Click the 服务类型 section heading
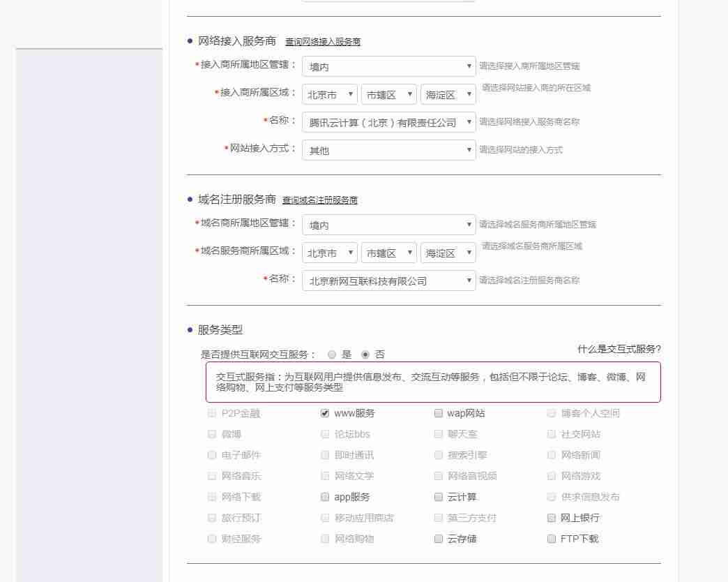728x582 pixels. click(220, 330)
